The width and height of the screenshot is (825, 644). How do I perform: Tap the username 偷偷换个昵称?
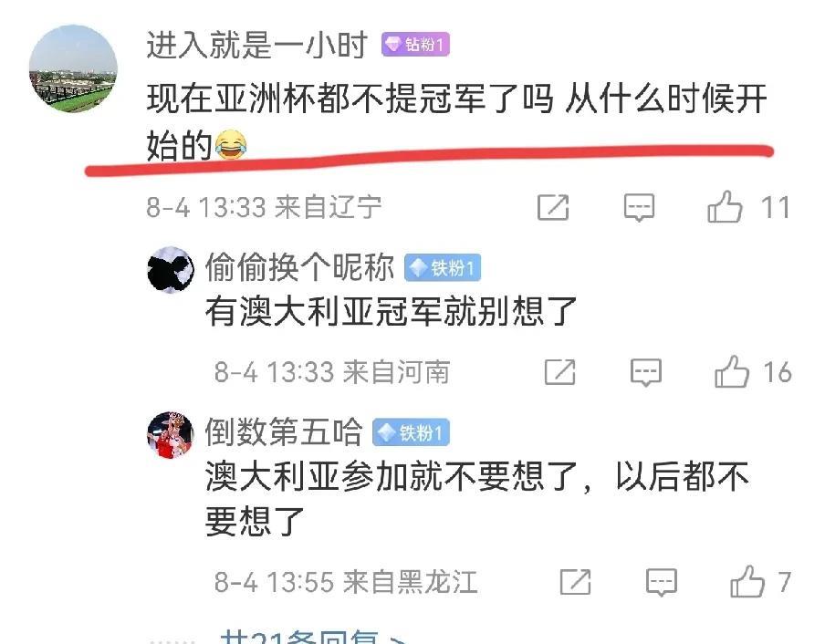click(x=299, y=267)
